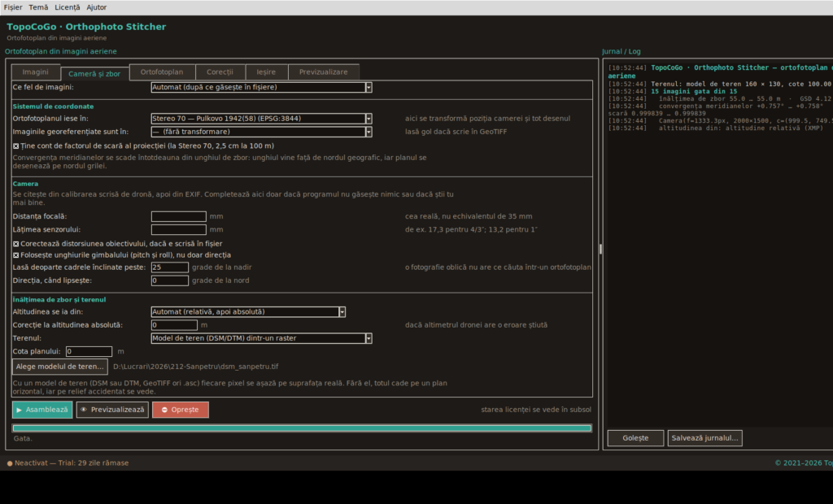
Task: Click the Previzualizează button
Action: point(112,410)
